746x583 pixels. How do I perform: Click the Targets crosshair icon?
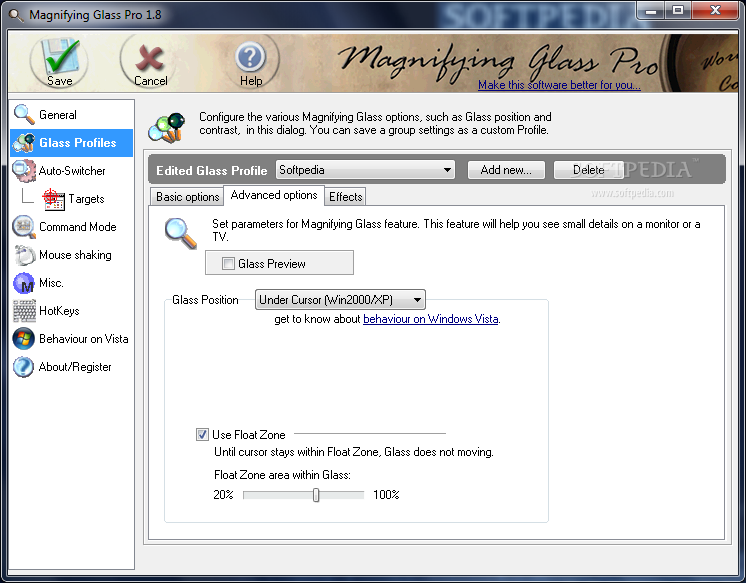point(53,199)
